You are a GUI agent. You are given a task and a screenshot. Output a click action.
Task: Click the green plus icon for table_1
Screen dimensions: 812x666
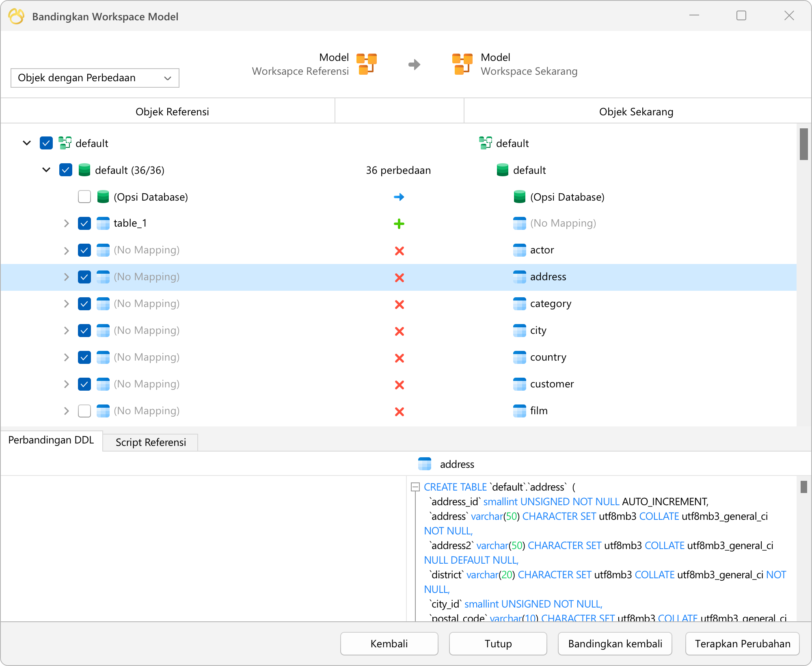[x=399, y=224]
